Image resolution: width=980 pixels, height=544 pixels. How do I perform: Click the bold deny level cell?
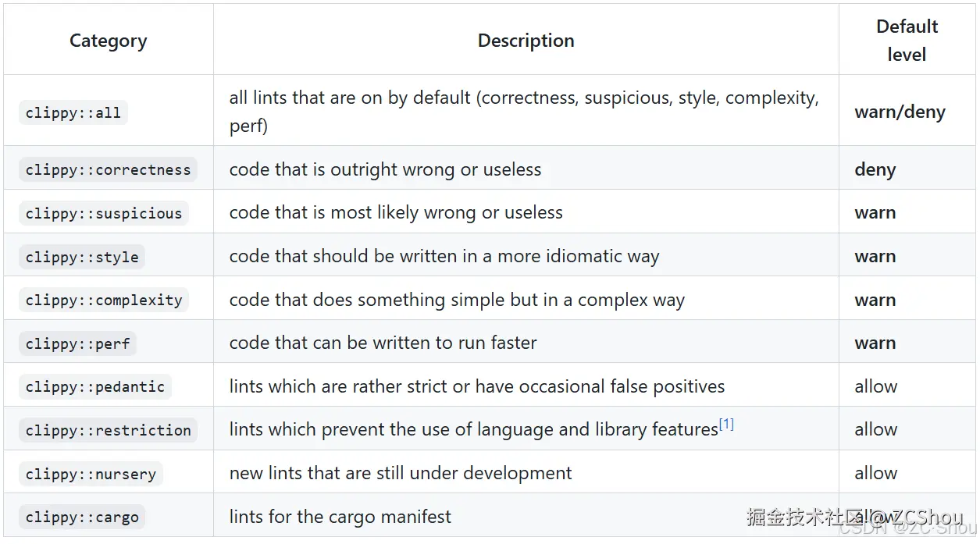click(x=875, y=169)
